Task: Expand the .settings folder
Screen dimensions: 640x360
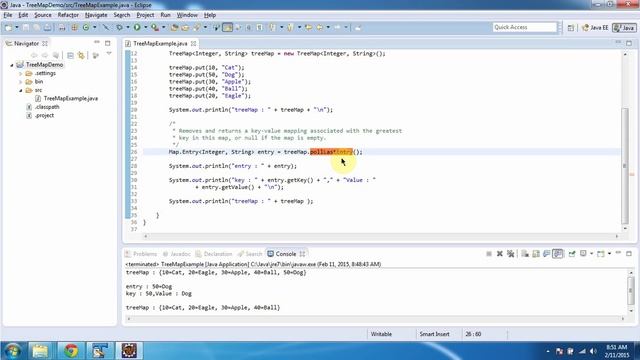Action: point(20,73)
